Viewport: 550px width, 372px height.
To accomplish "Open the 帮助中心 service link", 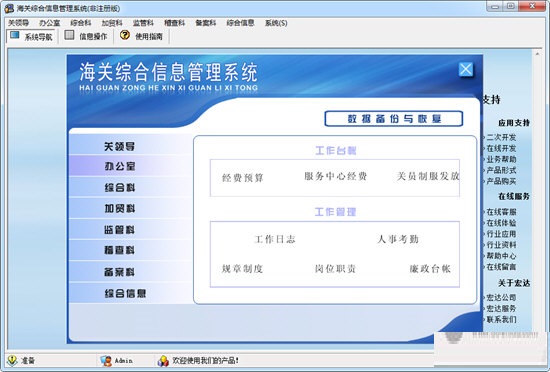I will 501,256.
